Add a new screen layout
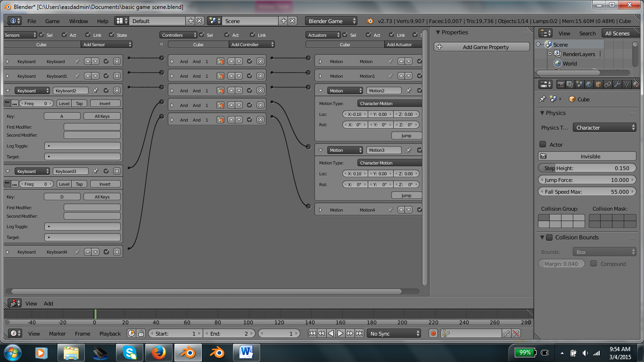 (x=190, y=21)
